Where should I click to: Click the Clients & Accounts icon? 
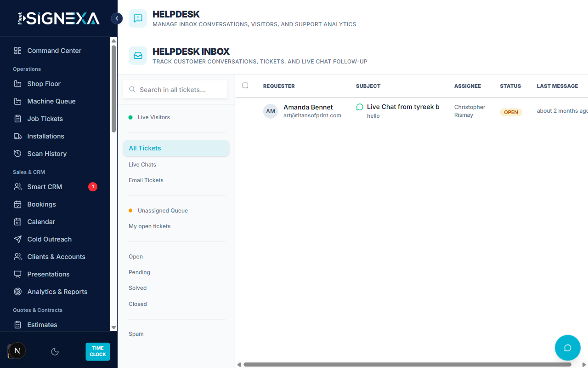pyautogui.click(x=17, y=257)
